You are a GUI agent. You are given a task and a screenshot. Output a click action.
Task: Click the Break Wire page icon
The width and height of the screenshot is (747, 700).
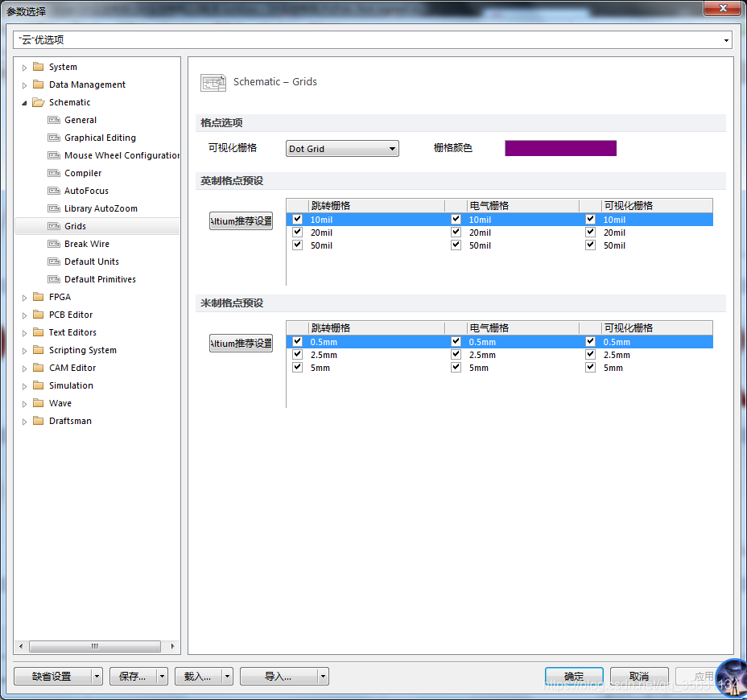point(54,244)
